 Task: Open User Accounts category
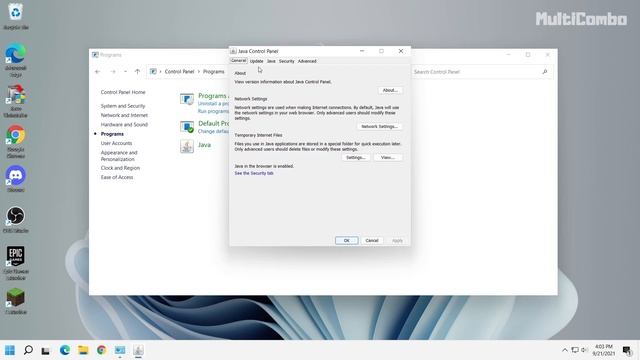click(116, 143)
